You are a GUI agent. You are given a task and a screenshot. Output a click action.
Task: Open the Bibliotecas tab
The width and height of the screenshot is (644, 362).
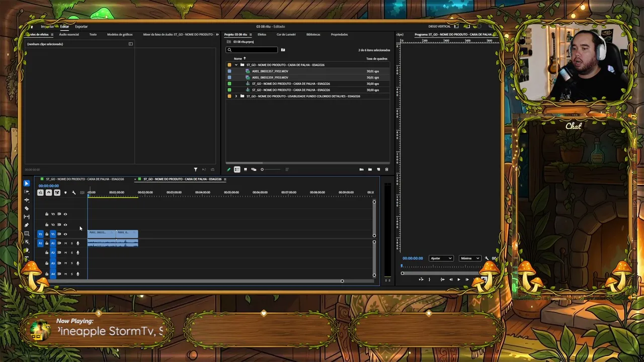tap(313, 35)
